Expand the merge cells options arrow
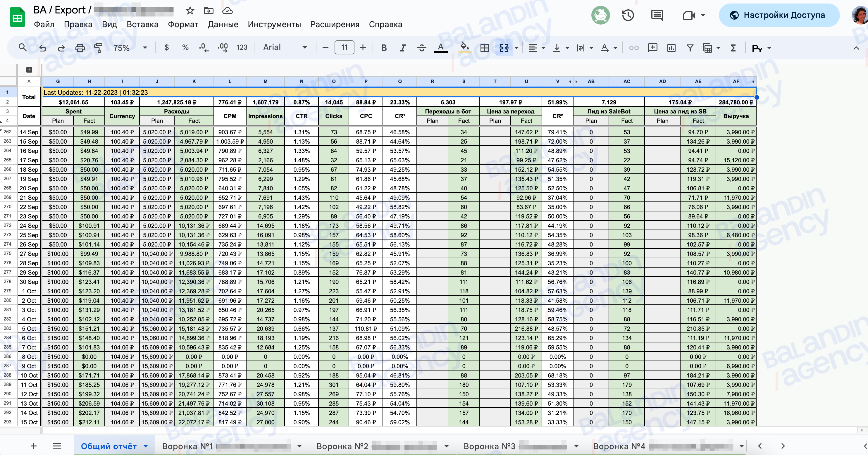This screenshot has height=455, width=868. tap(516, 48)
